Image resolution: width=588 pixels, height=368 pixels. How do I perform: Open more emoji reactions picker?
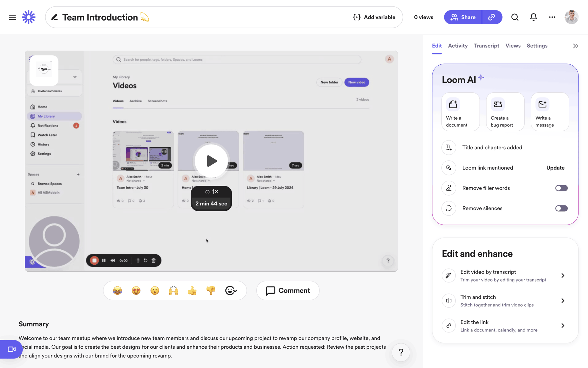point(231,290)
